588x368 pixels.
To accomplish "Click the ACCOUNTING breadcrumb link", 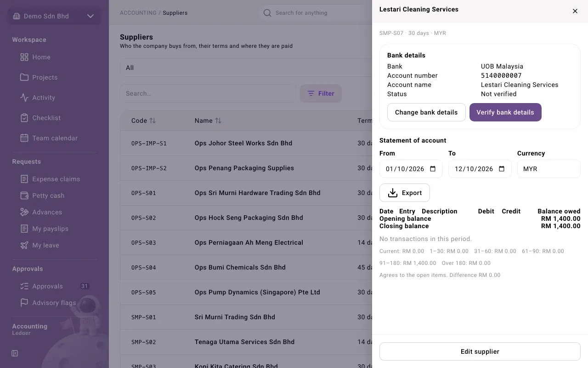I will coord(138,13).
